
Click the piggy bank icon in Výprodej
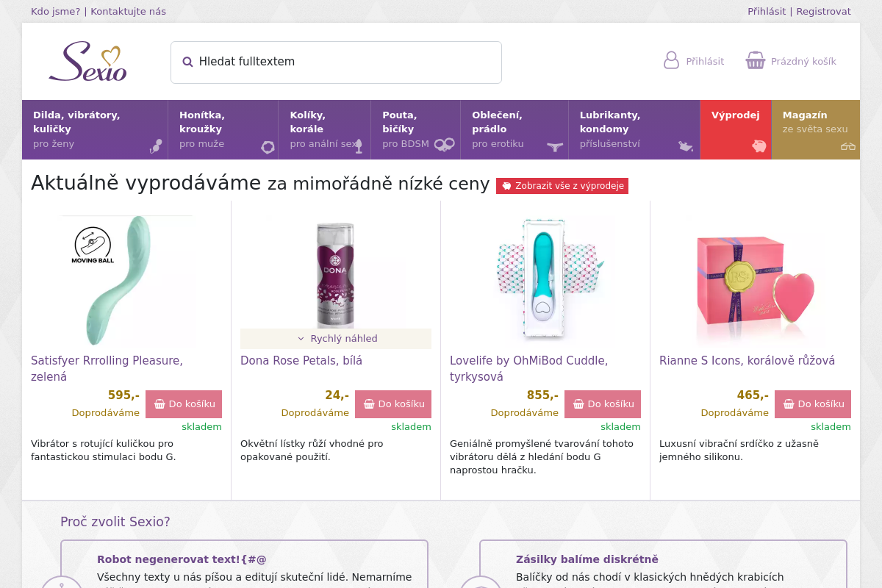[x=759, y=146]
